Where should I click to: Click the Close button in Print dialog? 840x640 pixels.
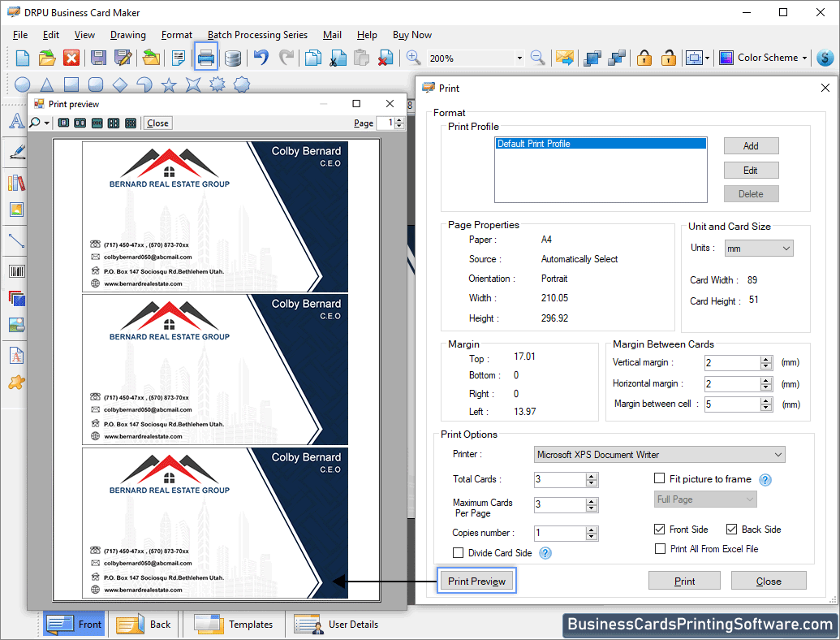769,581
